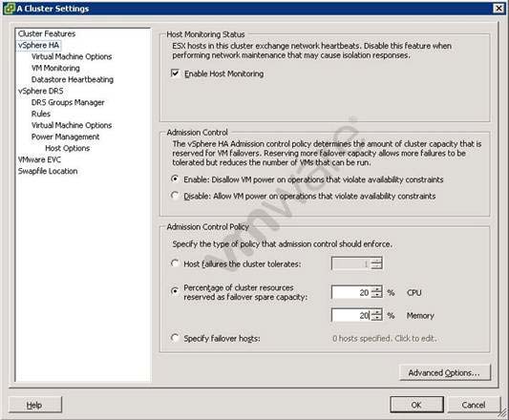Go to DRS Groups Manager

click(68, 102)
